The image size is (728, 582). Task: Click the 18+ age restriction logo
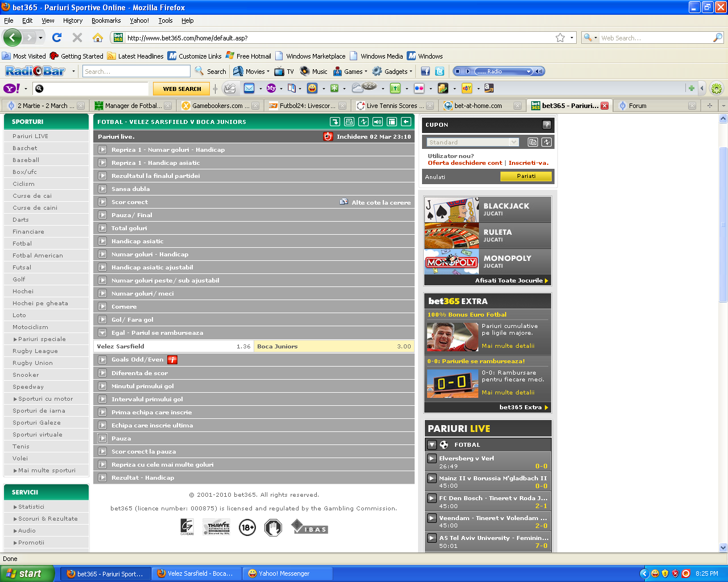pos(247,527)
